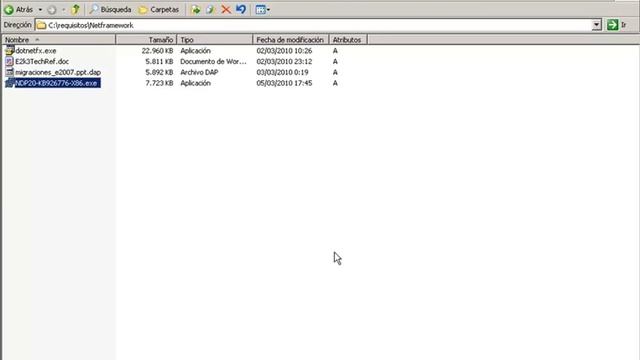Sort files by Tipo column
This screenshot has height=360, width=640.
coord(215,40)
